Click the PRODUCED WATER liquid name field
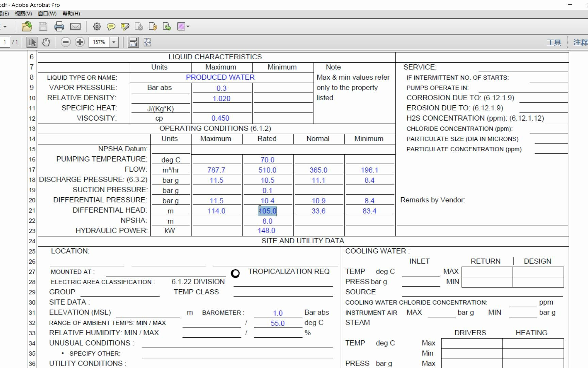The image size is (588, 368). click(x=220, y=77)
